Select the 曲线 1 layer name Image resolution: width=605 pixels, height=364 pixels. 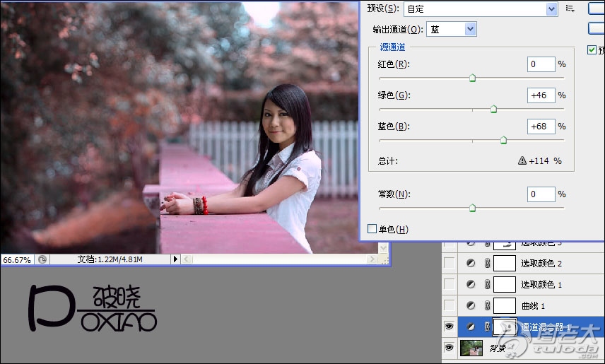(533, 306)
